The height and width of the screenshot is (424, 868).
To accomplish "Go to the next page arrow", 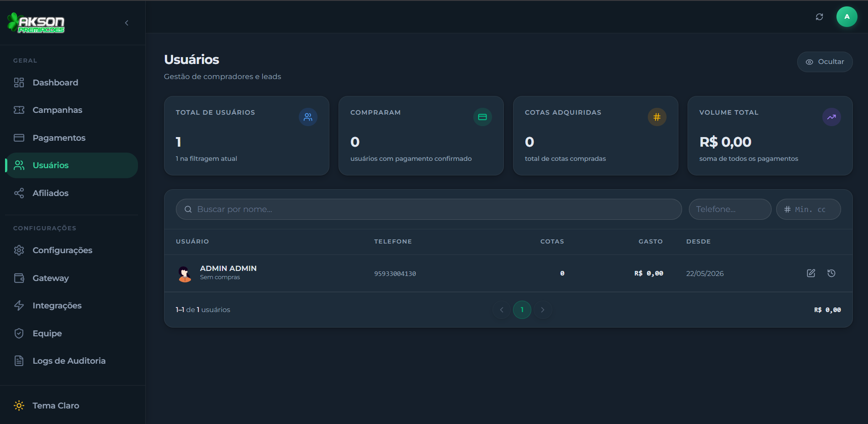I will pos(543,310).
